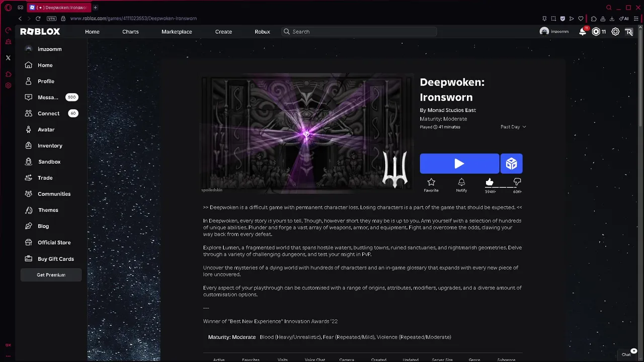This screenshot has width=644, height=362.
Task: Start the game with the Play button
Action: [459, 163]
